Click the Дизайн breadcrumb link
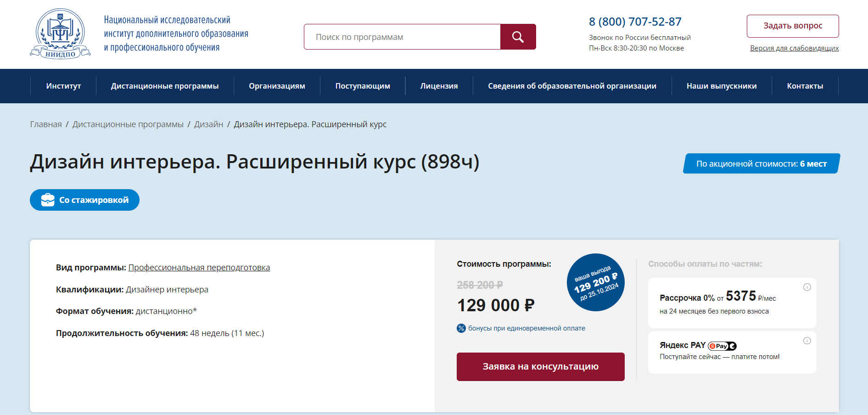The height and width of the screenshot is (415, 868). pyautogui.click(x=208, y=124)
